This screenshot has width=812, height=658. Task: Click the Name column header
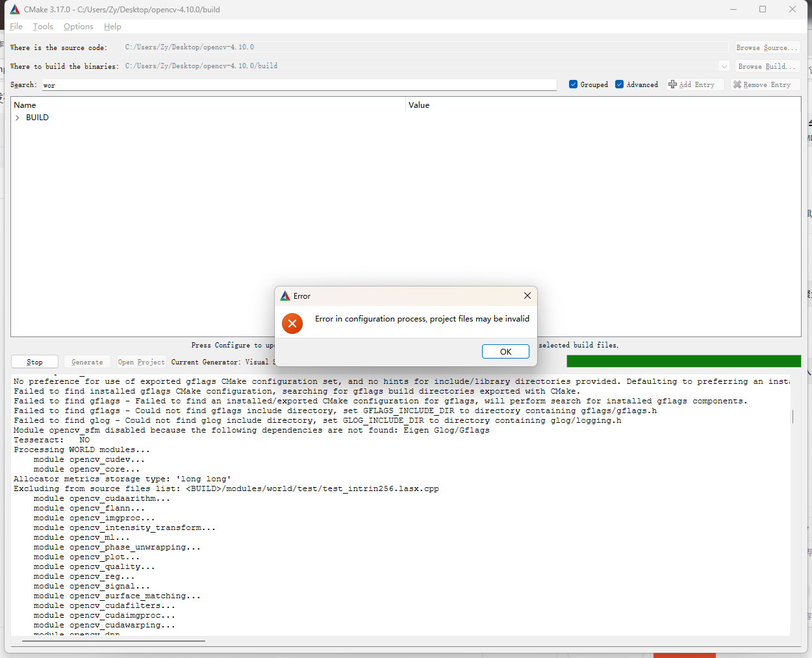click(208, 105)
